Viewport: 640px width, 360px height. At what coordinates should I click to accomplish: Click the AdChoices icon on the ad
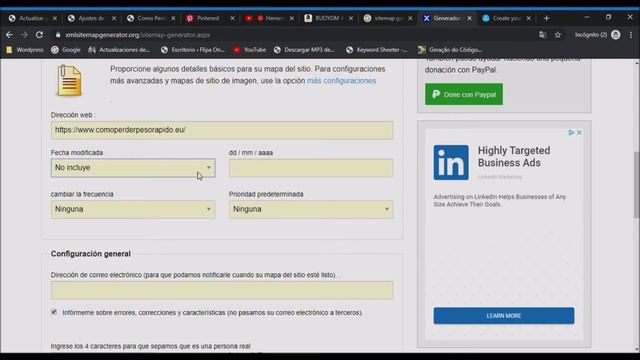pyautogui.click(x=571, y=133)
